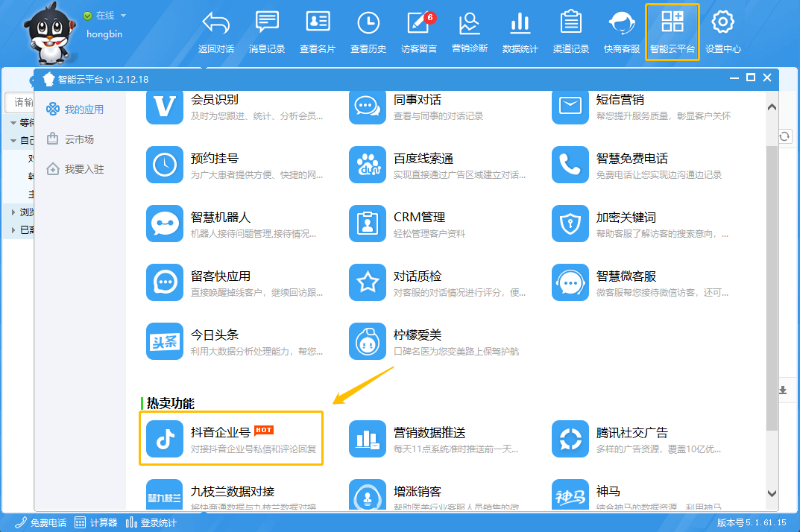Open the 抖音企业号 app icon

point(165,439)
